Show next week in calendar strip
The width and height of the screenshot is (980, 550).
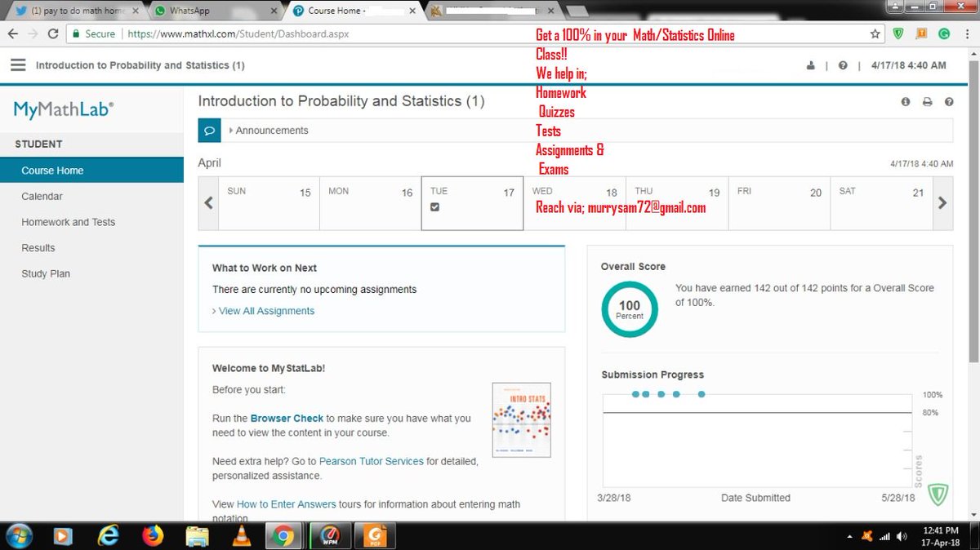click(942, 203)
